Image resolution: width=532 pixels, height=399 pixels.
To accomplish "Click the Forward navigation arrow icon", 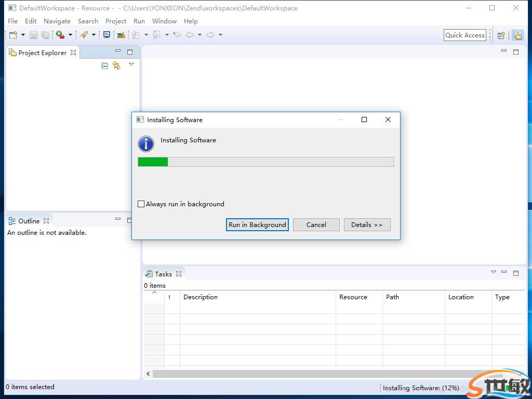I will [x=210, y=35].
